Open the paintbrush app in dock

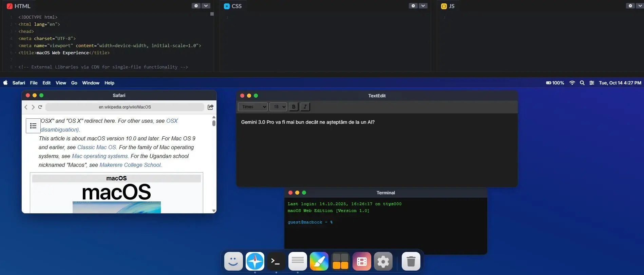coord(319,261)
